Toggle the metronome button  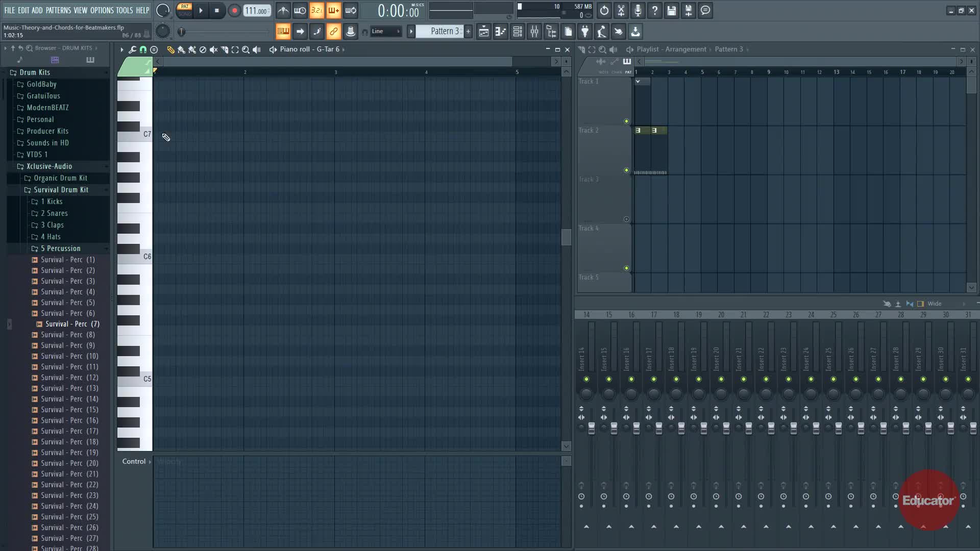[283, 10]
